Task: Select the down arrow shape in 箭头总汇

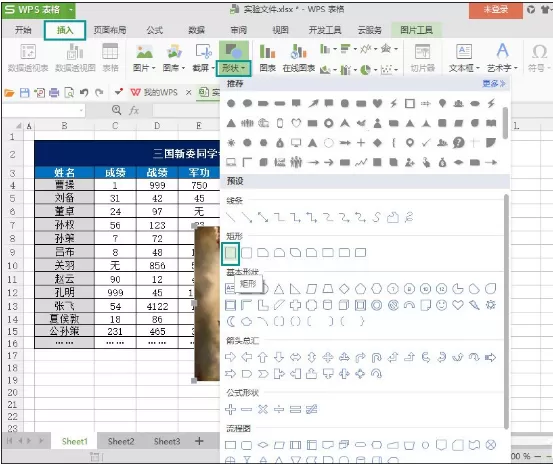Action: [279, 357]
